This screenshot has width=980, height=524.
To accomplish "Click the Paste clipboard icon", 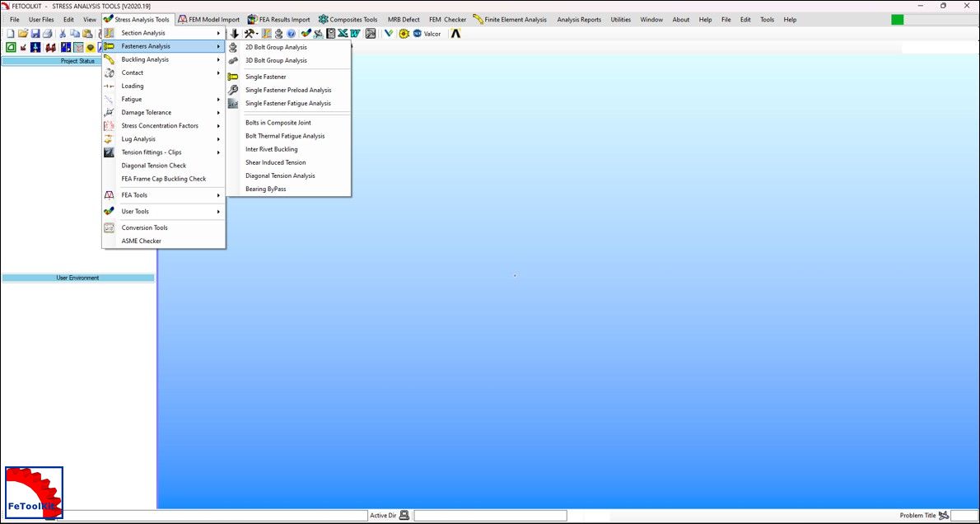I will (x=87, y=33).
